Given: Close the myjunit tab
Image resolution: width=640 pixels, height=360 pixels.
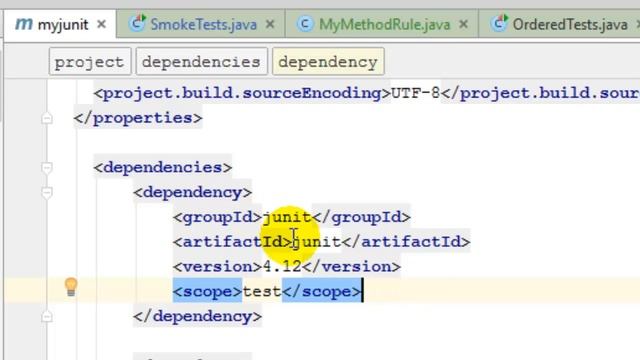Looking at the screenshot, I should click(x=101, y=24).
